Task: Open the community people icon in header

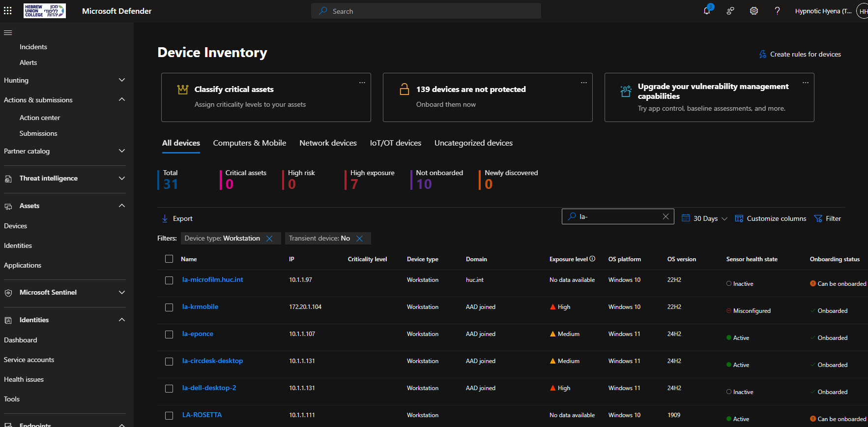Action: coord(730,11)
